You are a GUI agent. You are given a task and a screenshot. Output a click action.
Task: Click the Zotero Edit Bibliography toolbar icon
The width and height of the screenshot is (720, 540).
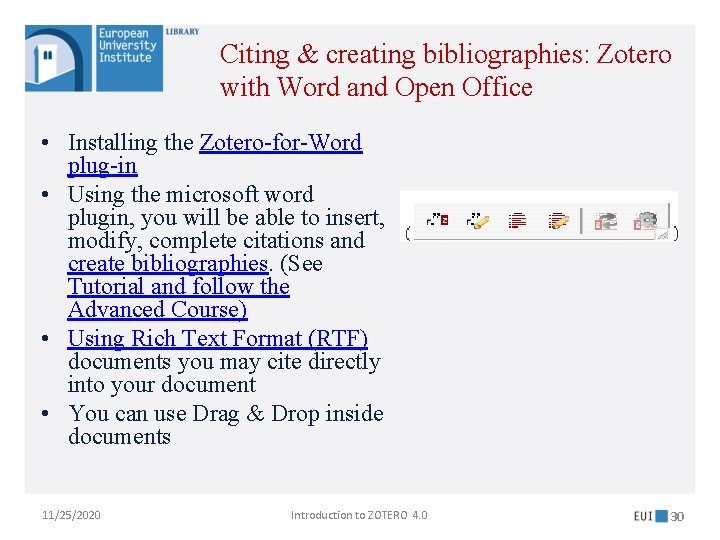(x=558, y=221)
